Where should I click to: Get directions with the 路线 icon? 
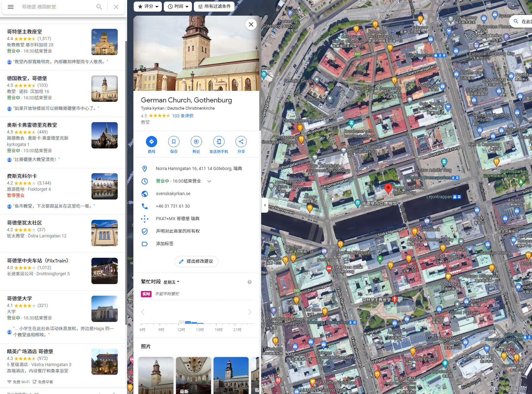tap(152, 142)
